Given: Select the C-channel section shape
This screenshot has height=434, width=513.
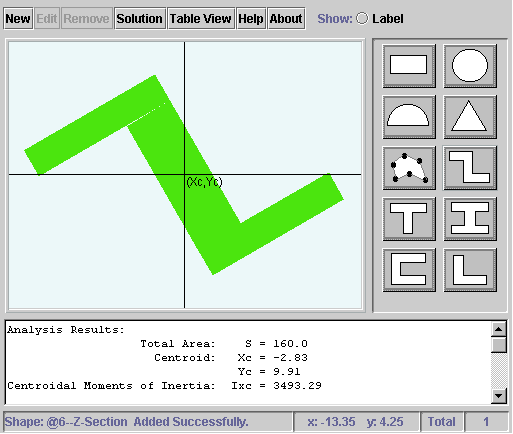Looking at the screenshot, I should (409, 270).
